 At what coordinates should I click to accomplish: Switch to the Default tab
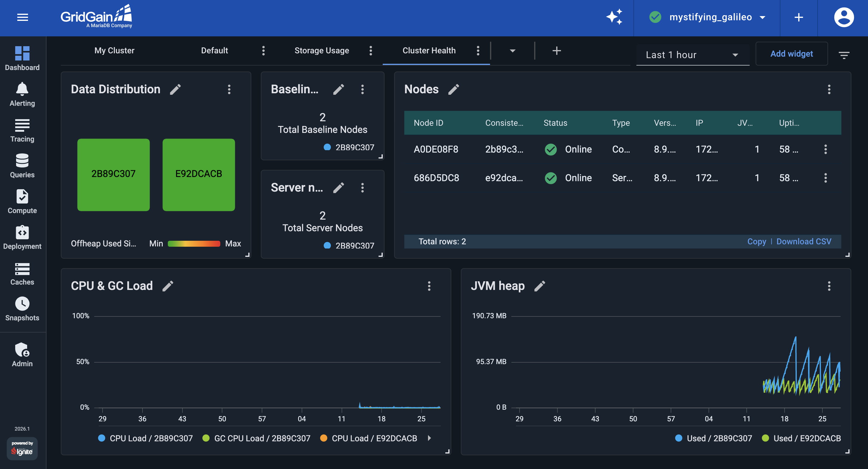coord(214,51)
